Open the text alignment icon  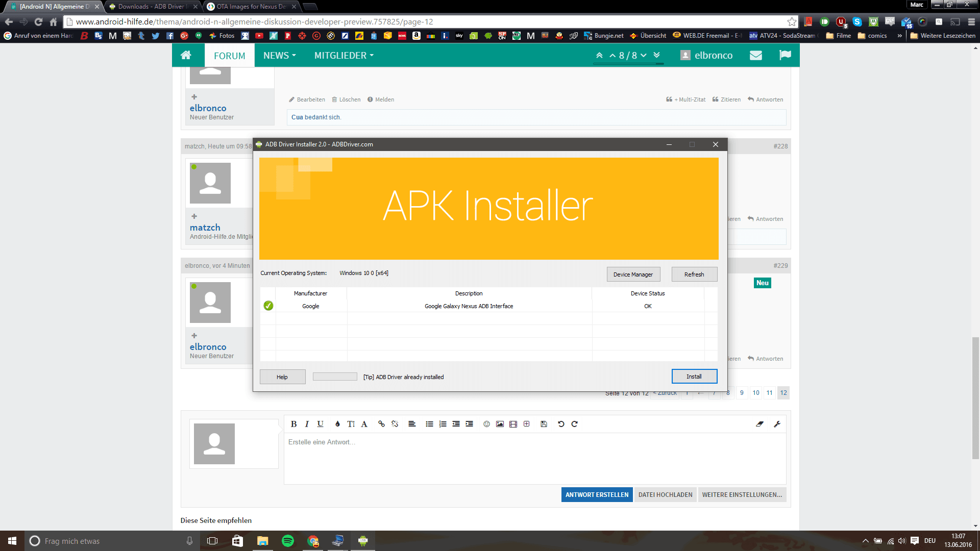[412, 424]
